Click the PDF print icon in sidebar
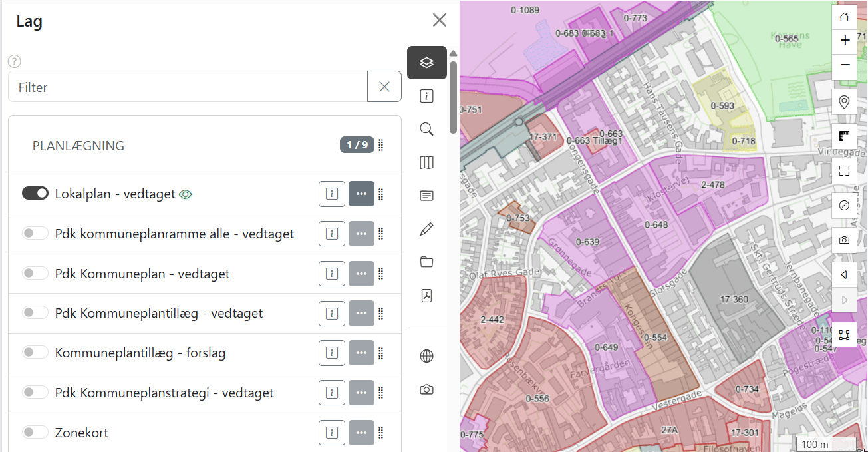Image resolution: width=868 pixels, height=452 pixels. pos(426,296)
